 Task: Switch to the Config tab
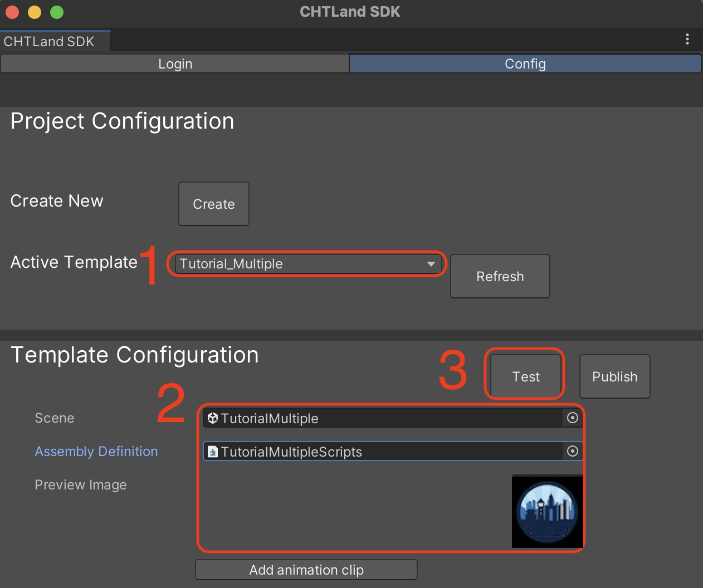(525, 63)
